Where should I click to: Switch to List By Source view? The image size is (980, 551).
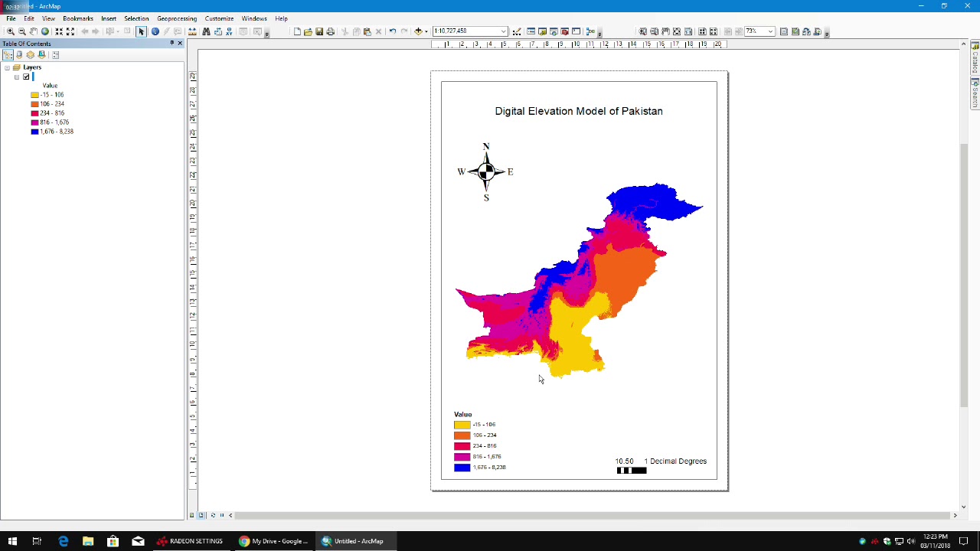(x=19, y=54)
